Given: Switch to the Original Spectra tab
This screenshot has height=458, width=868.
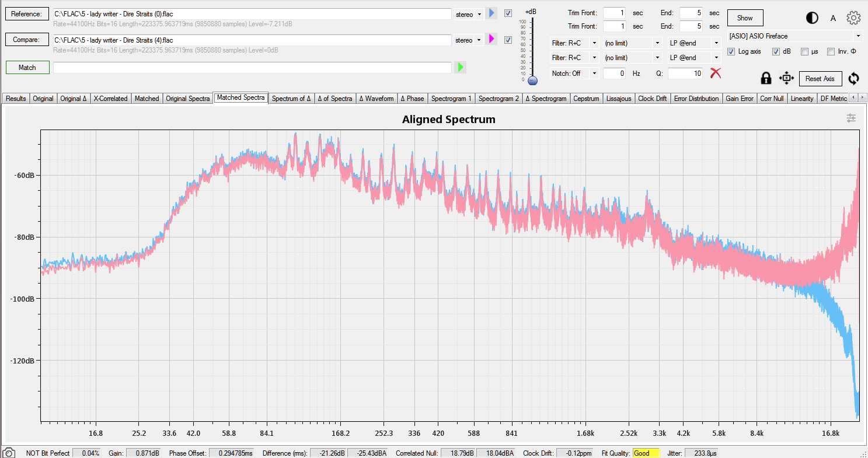Looking at the screenshot, I should tap(187, 99).
